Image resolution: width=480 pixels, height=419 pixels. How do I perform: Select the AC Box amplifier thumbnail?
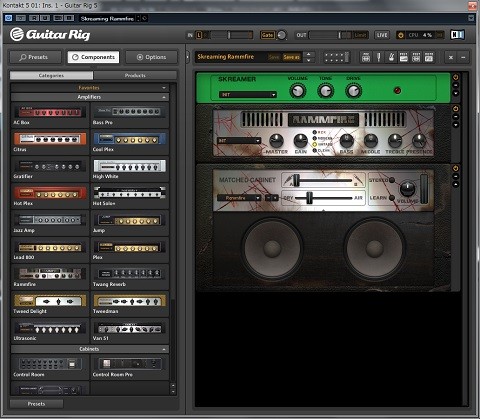[50, 115]
